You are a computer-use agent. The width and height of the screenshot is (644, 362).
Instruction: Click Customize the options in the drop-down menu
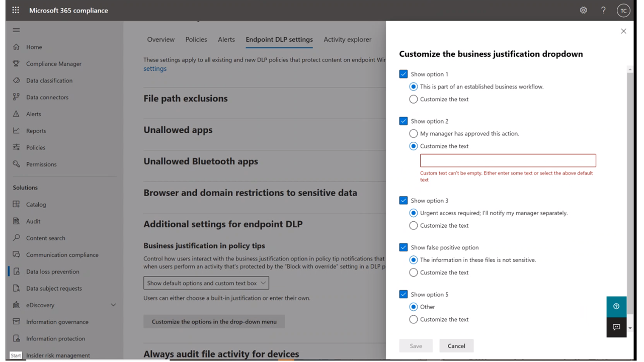(214, 321)
